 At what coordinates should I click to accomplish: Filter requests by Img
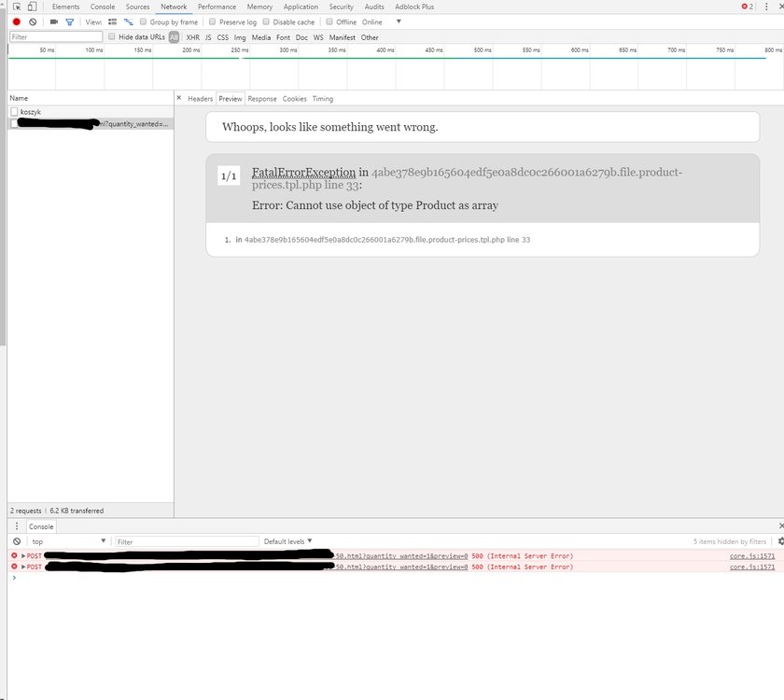click(x=240, y=37)
